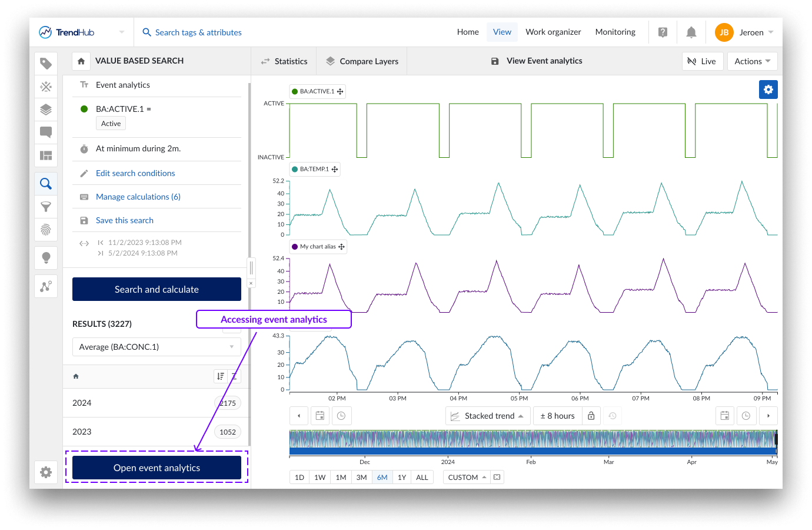Click the blue chart settings gear
812x530 pixels.
[x=768, y=90]
